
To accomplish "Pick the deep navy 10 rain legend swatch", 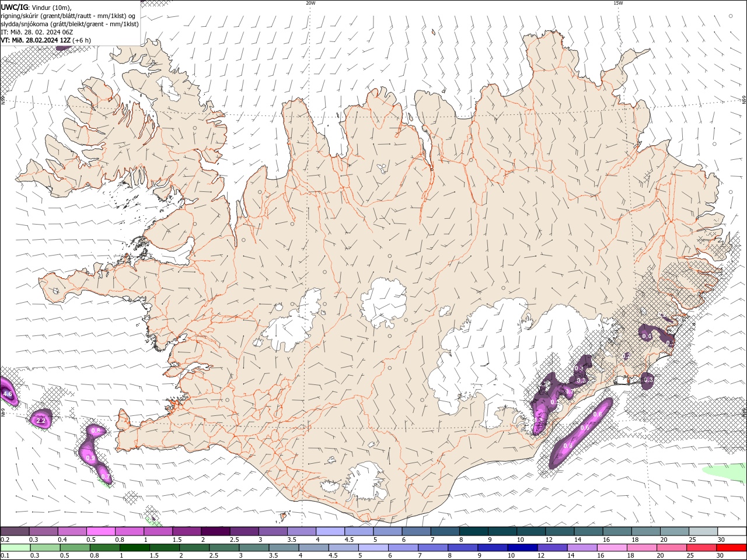I will pyautogui.click(x=522, y=548).
